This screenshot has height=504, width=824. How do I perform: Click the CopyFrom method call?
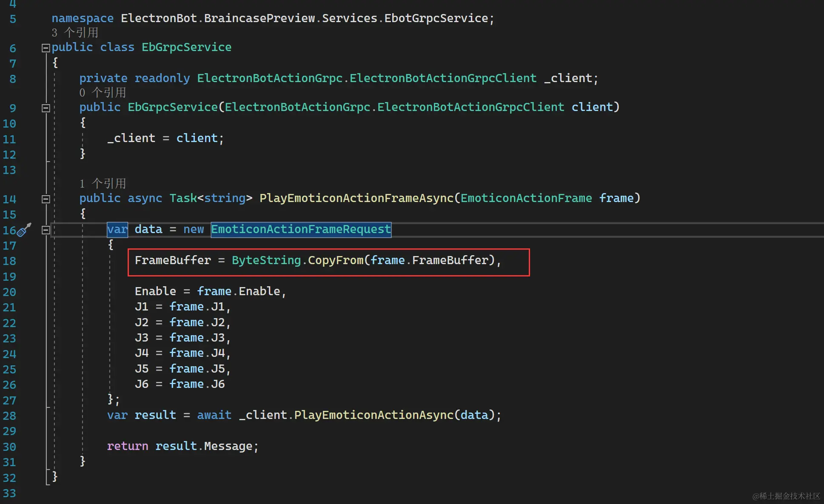335,260
